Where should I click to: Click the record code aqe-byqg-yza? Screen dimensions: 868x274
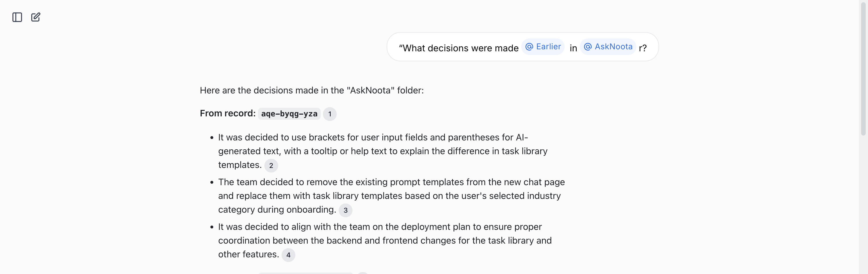click(289, 114)
